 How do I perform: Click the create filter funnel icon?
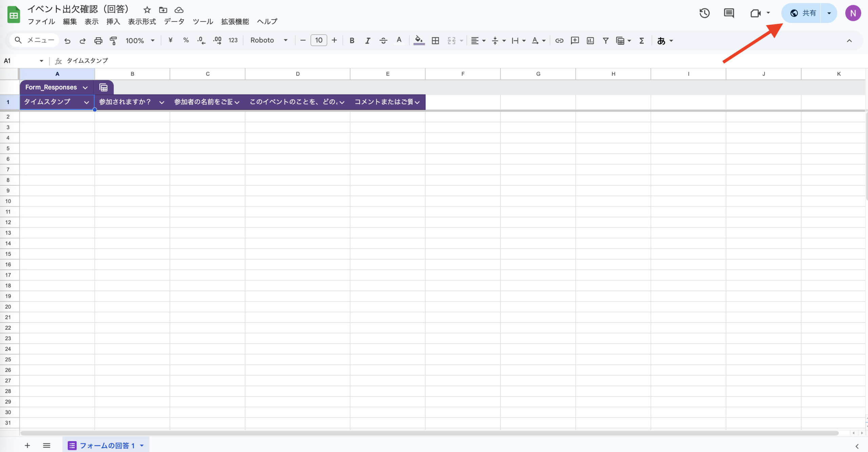tap(606, 41)
